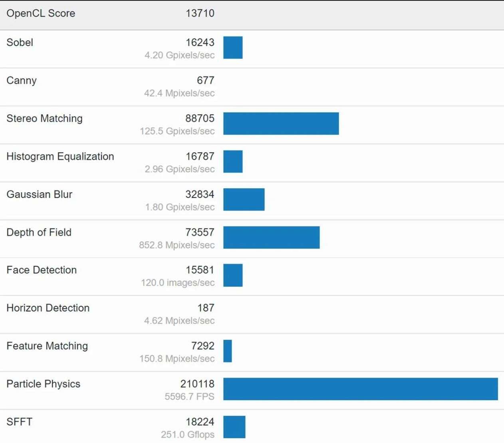Click the OpenCL Score header label
Image resolution: width=504 pixels, height=443 pixels.
point(41,13)
